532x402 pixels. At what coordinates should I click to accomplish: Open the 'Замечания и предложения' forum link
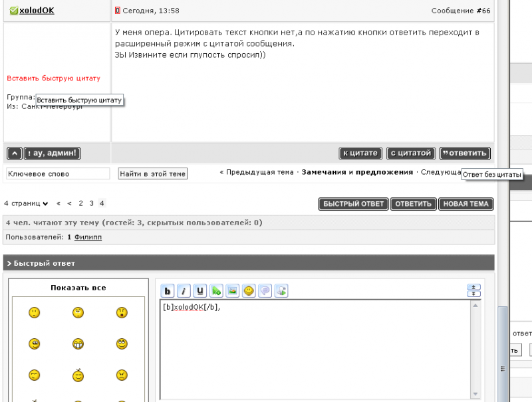357,172
